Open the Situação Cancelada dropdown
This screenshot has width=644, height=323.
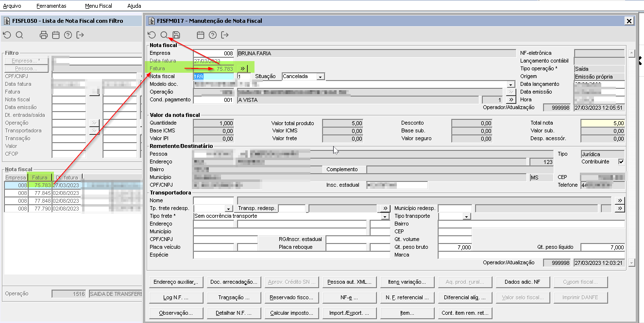(x=320, y=77)
